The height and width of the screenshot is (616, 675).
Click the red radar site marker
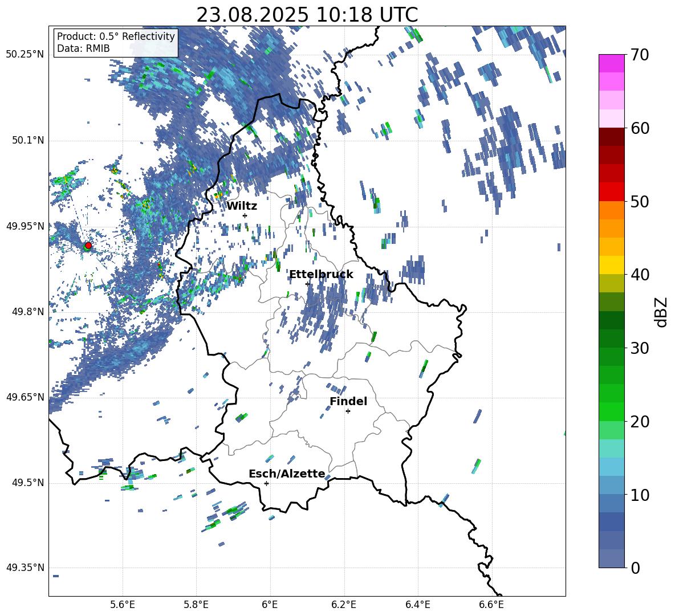tap(88, 246)
